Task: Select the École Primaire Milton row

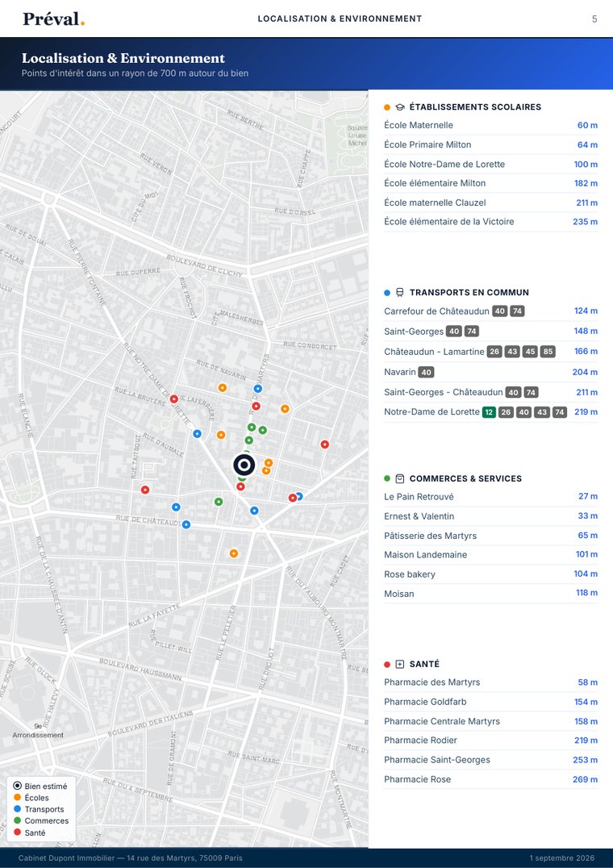Action: pyautogui.click(x=490, y=144)
